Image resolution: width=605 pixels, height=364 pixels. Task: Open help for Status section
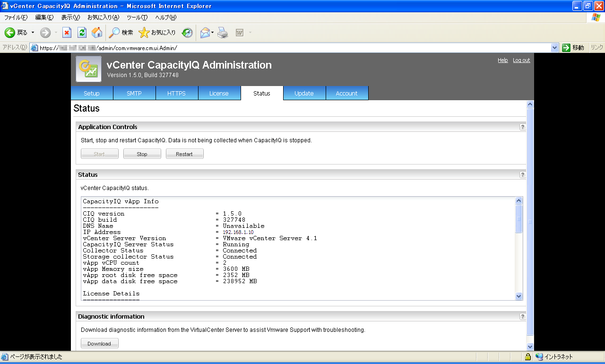click(522, 174)
